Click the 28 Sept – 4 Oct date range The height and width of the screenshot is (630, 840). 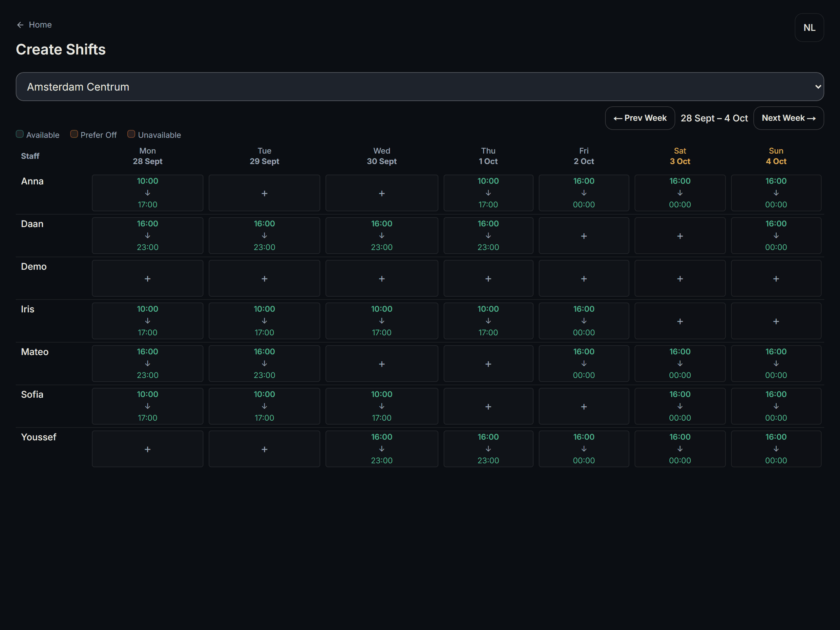point(714,118)
